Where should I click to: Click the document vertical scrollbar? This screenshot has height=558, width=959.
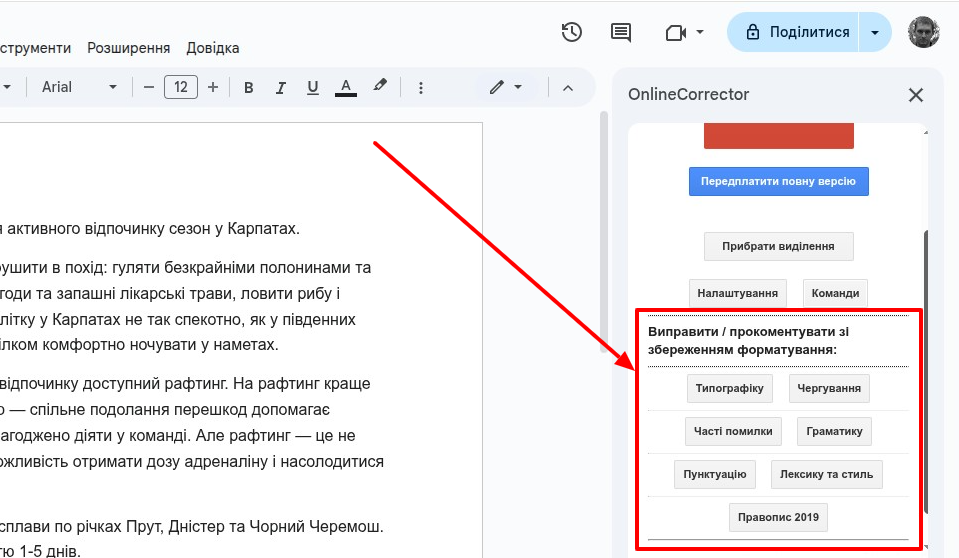[604, 232]
